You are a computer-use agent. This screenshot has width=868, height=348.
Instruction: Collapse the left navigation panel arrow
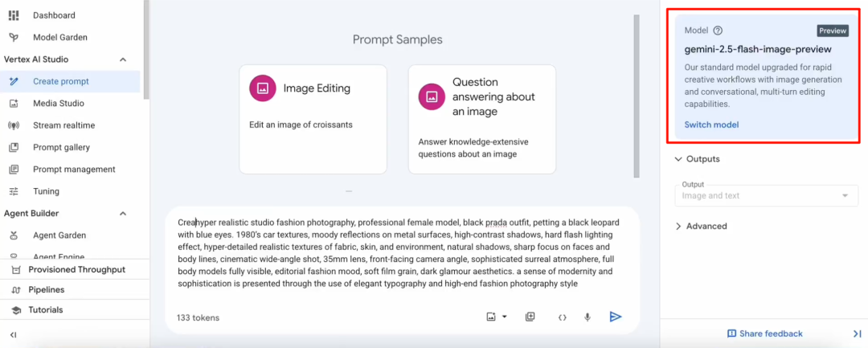[14, 334]
